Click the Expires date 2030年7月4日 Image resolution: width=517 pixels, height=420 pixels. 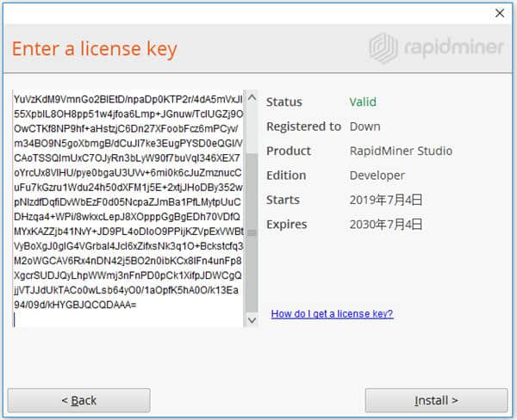(x=386, y=225)
